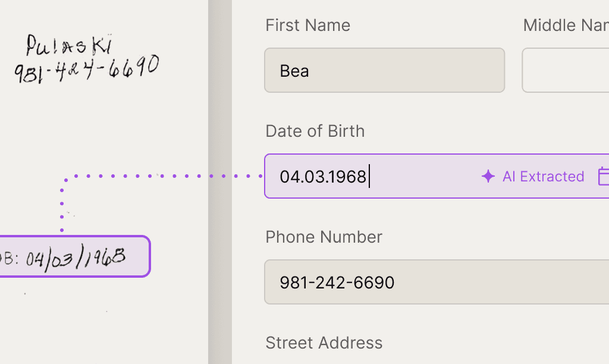Screen dimensions: 609x364
Task: Click the Phone Number label
Action: click(324, 237)
